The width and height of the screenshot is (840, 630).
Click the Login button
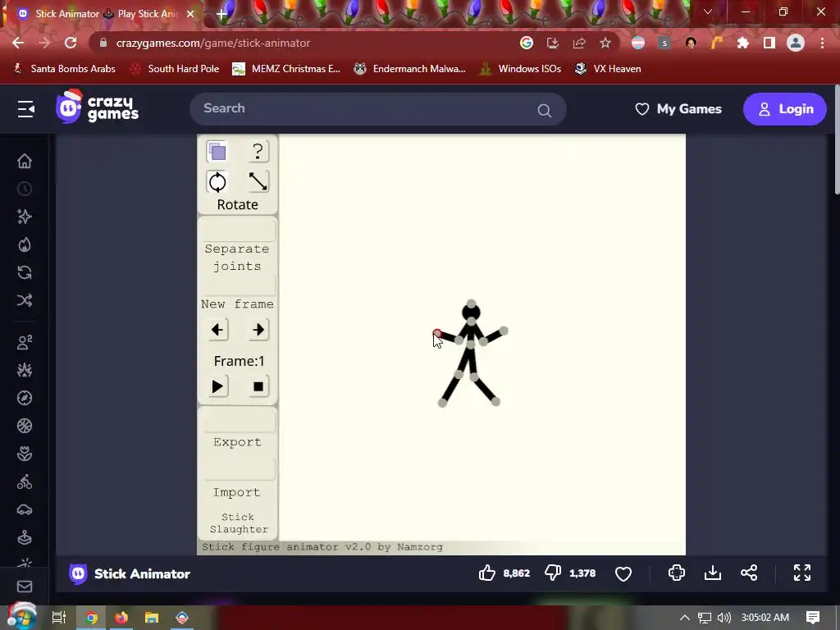785,109
